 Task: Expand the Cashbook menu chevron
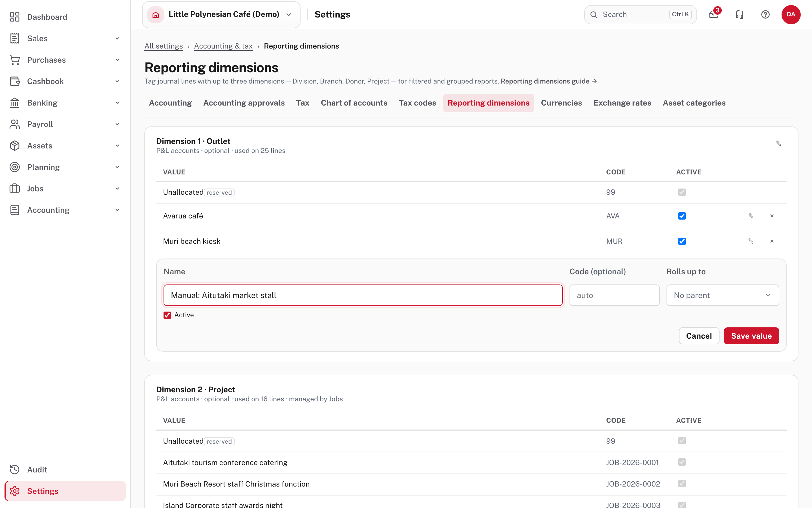(x=117, y=81)
